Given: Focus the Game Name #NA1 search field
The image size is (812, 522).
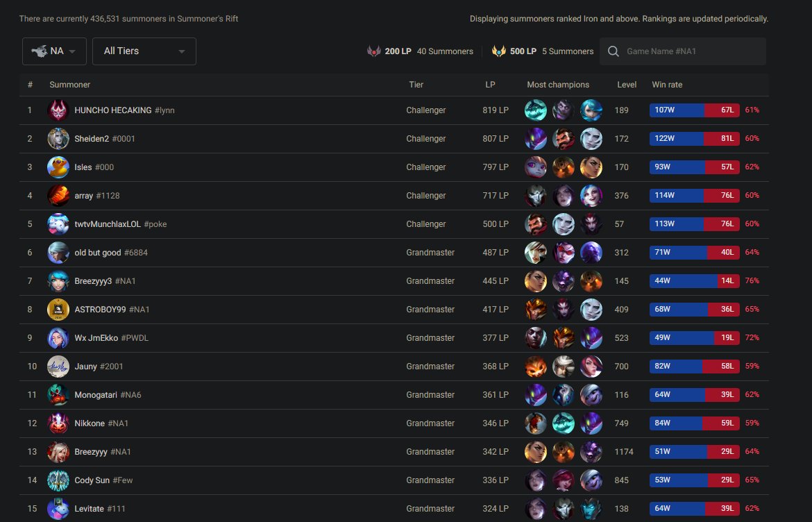Looking at the screenshot, I should (x=691, y=51).
